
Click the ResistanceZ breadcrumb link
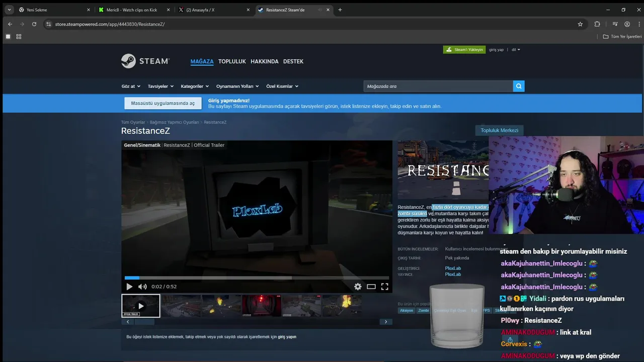coord(215,122)
